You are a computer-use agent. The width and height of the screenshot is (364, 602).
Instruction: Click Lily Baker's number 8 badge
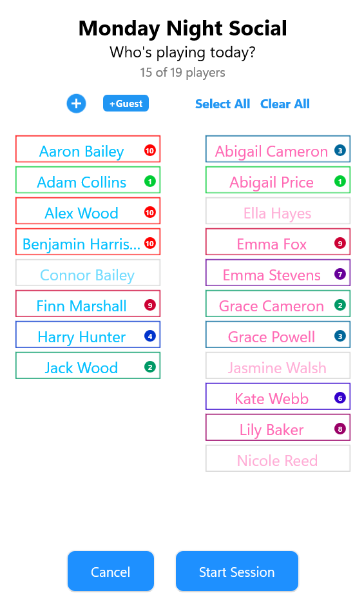[340, 429]
